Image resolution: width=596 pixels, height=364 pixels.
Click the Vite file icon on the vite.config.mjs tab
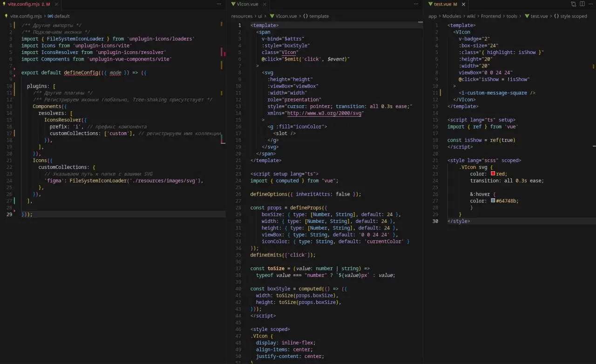pyautogui.click(x=4, y=4)
